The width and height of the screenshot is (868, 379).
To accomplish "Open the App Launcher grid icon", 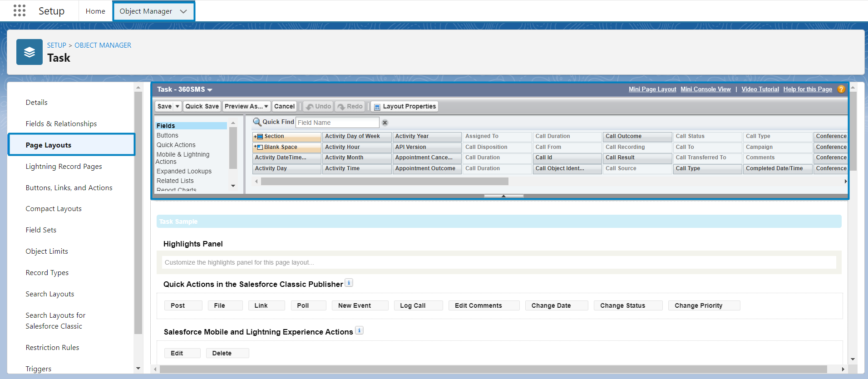I will 20,11.
